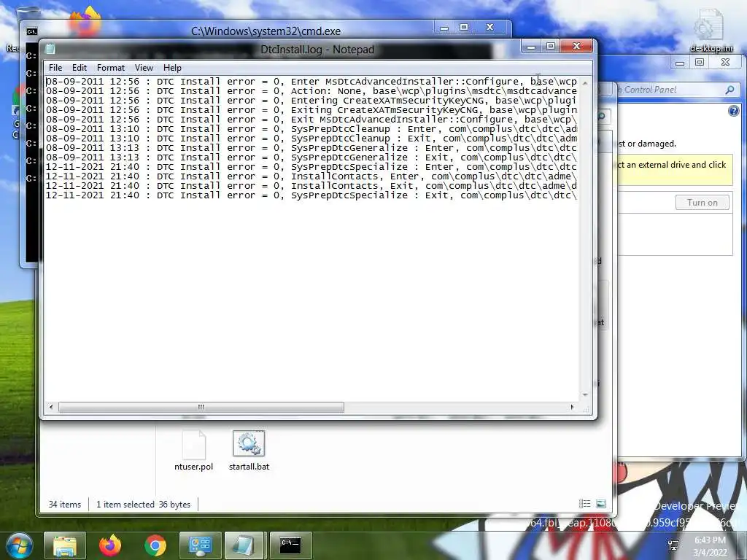Click log line with SysPrepDtcCleanup : Enter
747x560 pixels.
(311, 128)
